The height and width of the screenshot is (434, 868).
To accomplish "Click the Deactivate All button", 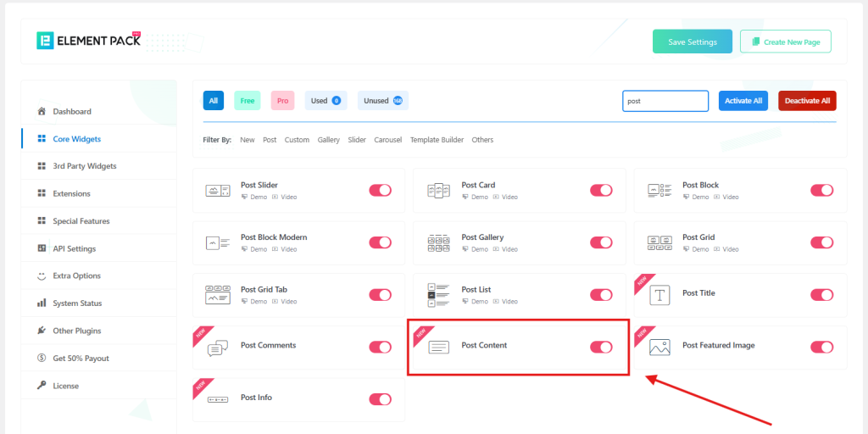I will coord(806,101).
